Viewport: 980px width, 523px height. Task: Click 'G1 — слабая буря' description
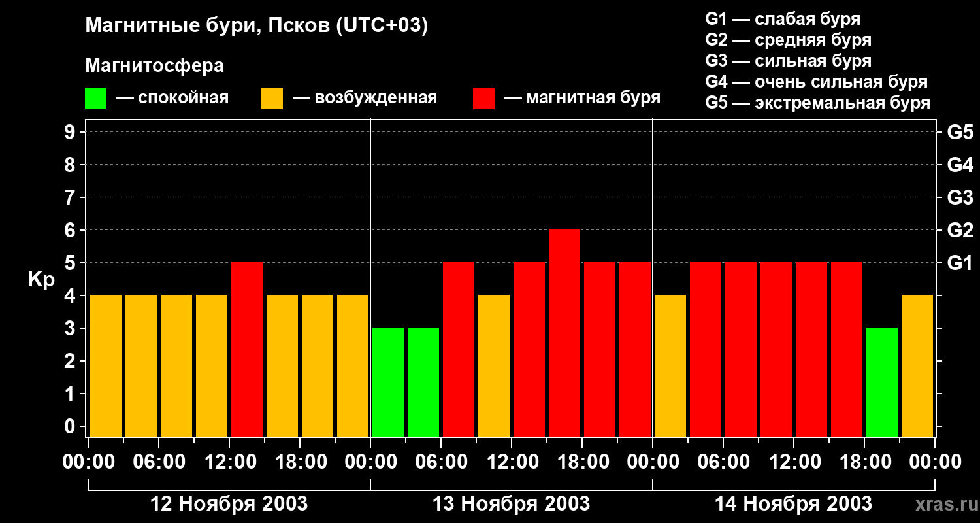click(x=783, y=20)
